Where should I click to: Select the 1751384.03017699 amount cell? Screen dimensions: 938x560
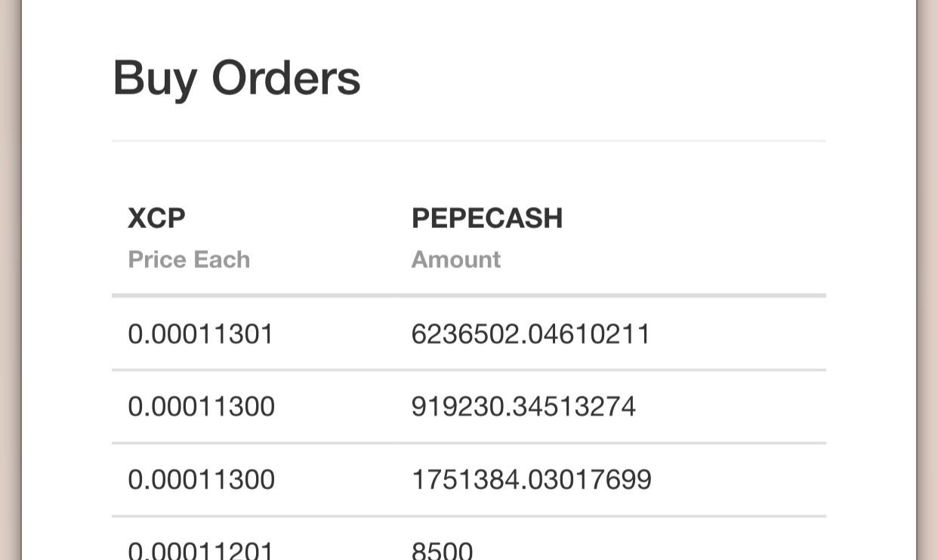pos(531,480)
